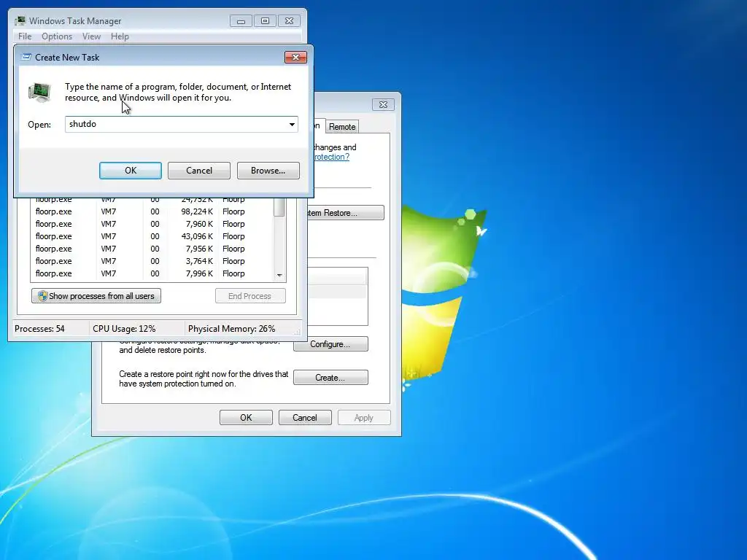
Task: Click the Open text input field
Action: point(175,124)
